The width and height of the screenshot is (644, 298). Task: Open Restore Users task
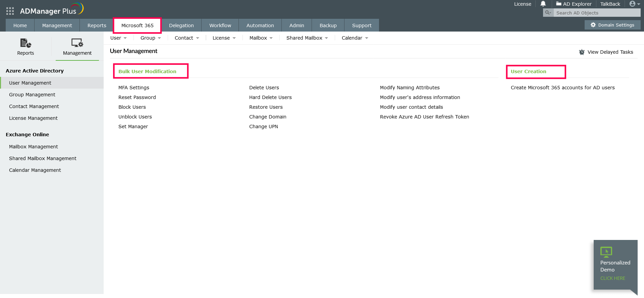coord(266,107)
